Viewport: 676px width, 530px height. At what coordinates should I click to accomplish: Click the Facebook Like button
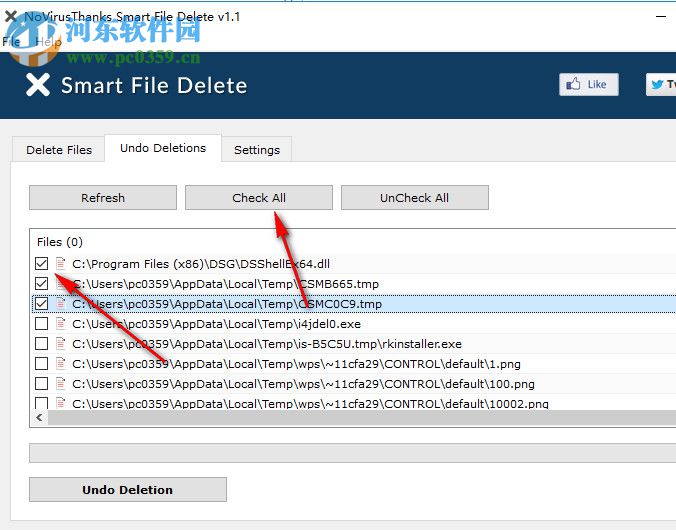pos(588,85)
